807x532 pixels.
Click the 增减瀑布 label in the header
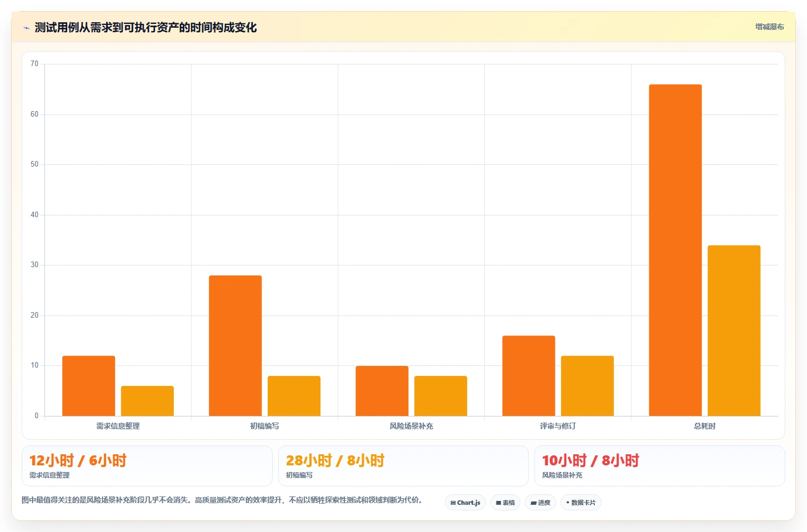pyautogui.click(x=769, y=27)
